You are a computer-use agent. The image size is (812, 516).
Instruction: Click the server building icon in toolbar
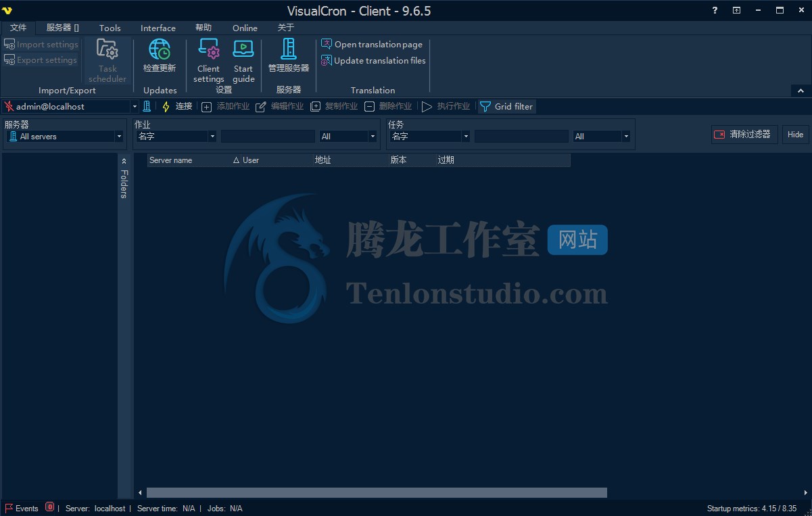(147, 106)
